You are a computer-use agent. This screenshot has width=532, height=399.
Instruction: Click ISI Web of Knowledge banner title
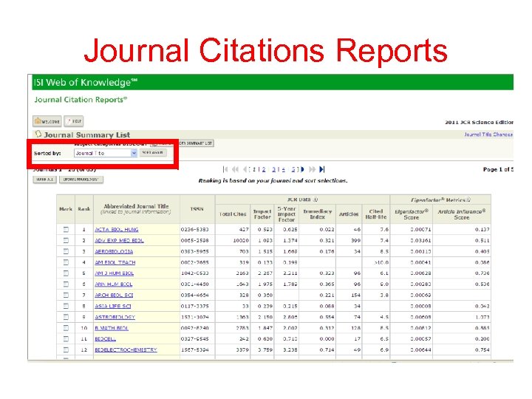pos(85,82)
